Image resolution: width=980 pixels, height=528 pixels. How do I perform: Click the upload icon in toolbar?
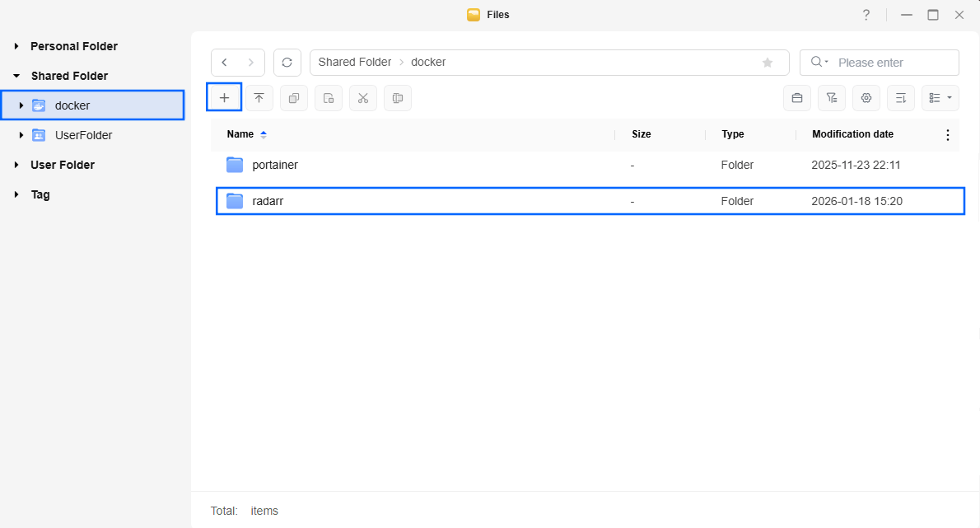pos(259,98)
